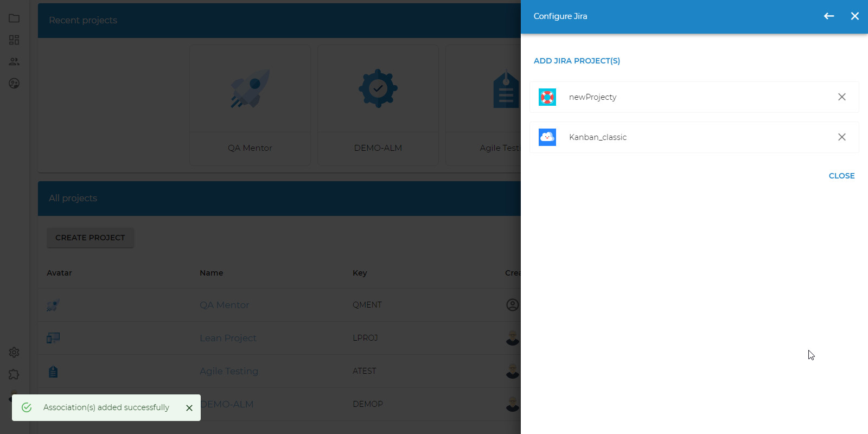Click the Key column header

(x=360, y=273)
